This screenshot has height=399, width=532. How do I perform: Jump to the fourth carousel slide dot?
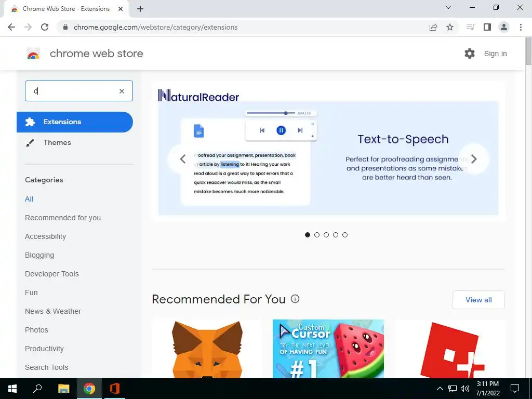pyautogui.click(x=336, y=235)
